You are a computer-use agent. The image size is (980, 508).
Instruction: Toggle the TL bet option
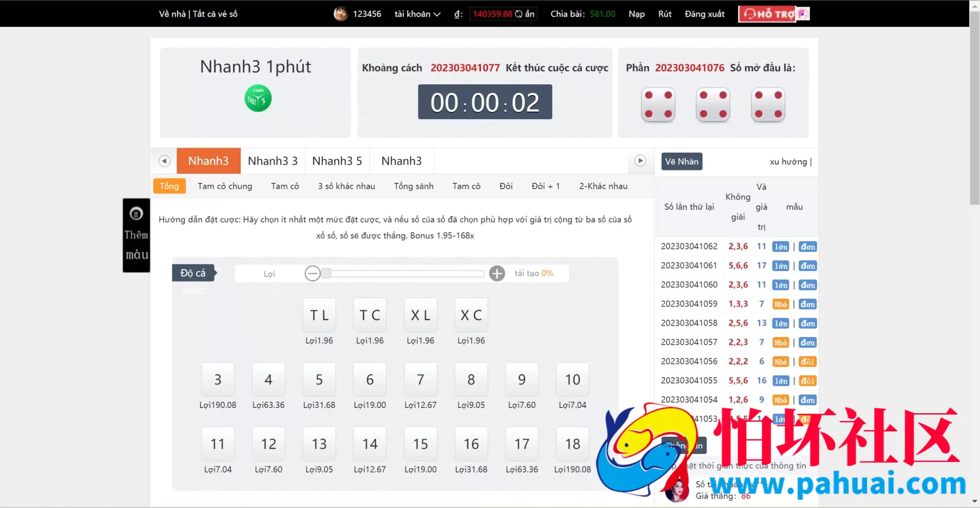319,315
